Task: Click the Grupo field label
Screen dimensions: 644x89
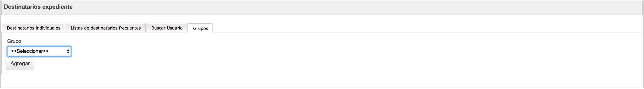Action: [14, 41]
